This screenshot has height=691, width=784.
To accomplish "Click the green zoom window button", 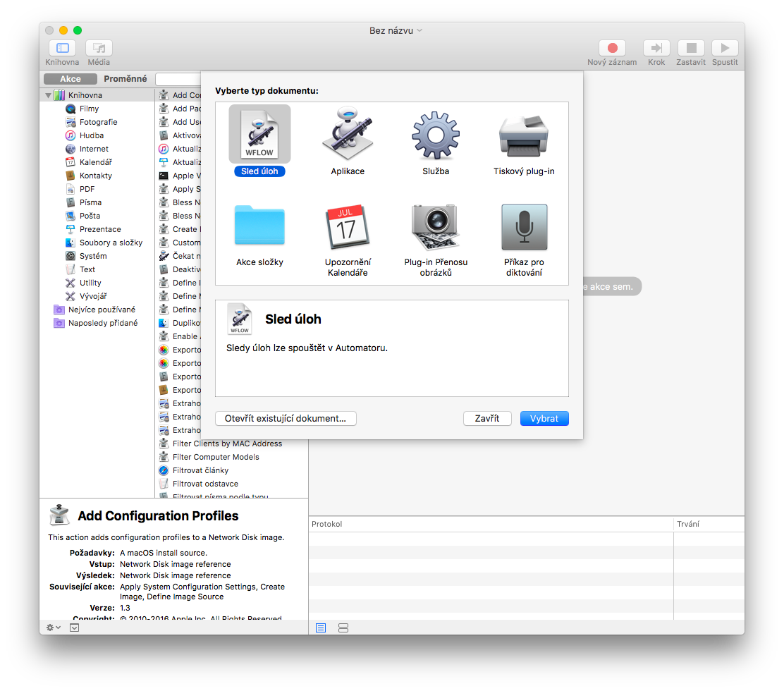I will click(78, 30).
